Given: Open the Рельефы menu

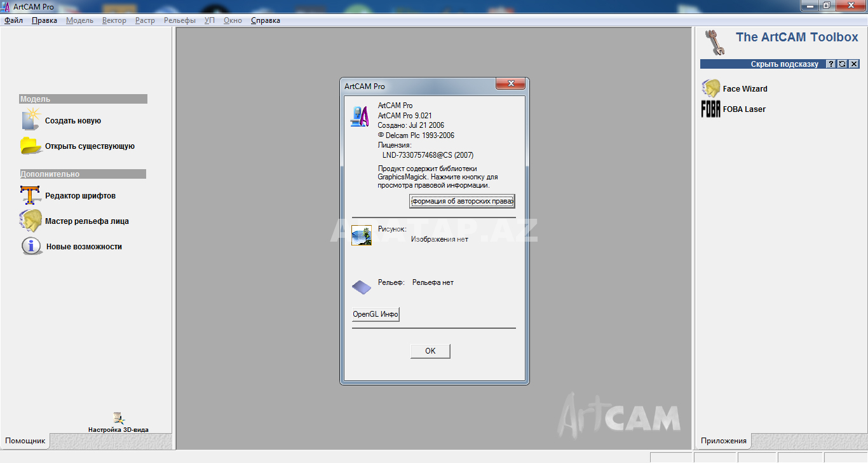Looking at the screenshot, I should pos(180,20).
